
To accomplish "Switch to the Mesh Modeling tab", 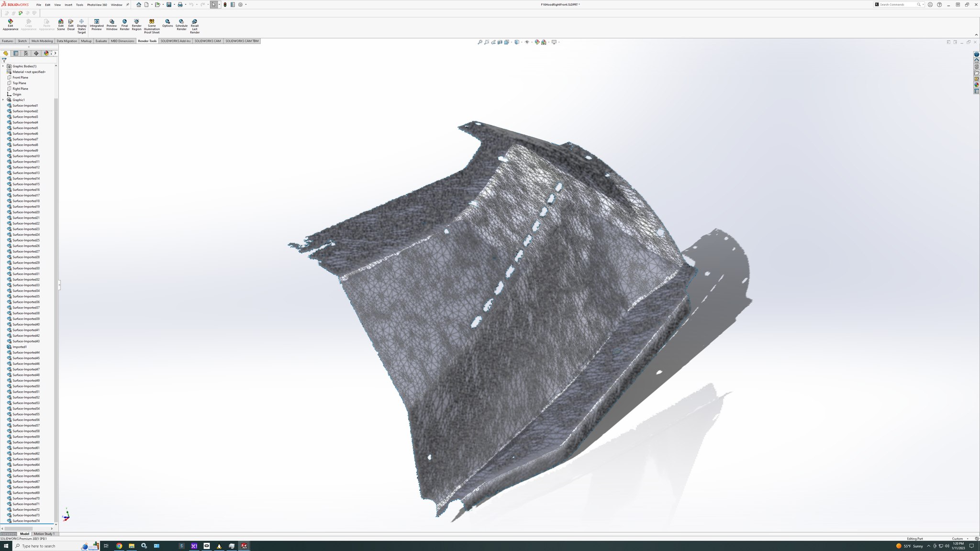I will click(42, 41).
